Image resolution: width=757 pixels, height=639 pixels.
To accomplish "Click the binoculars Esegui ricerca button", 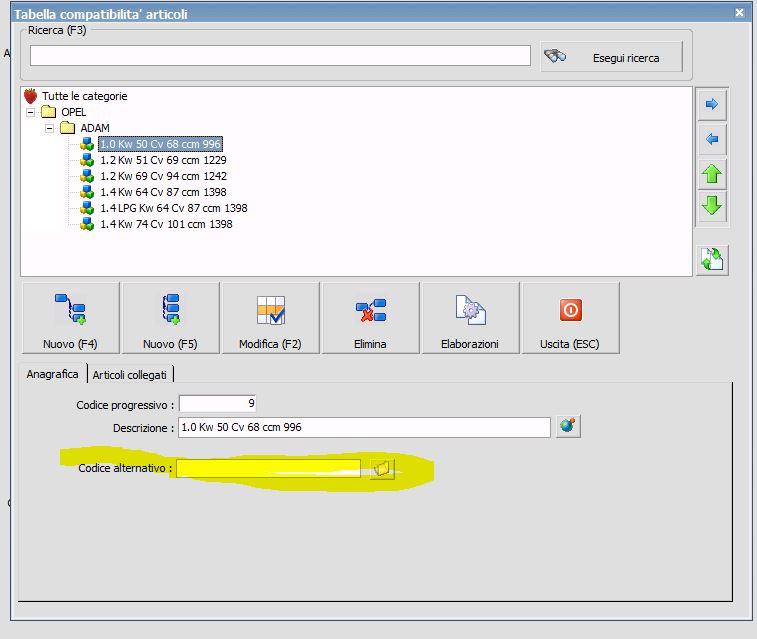I will (x=611, y=57).
